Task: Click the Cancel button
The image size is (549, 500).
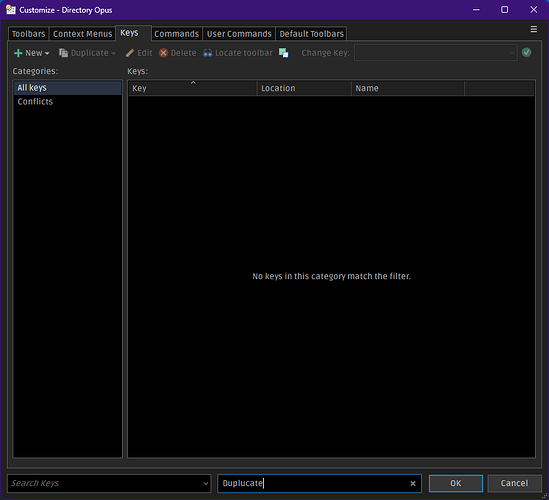Action: [x=514, y=483]
